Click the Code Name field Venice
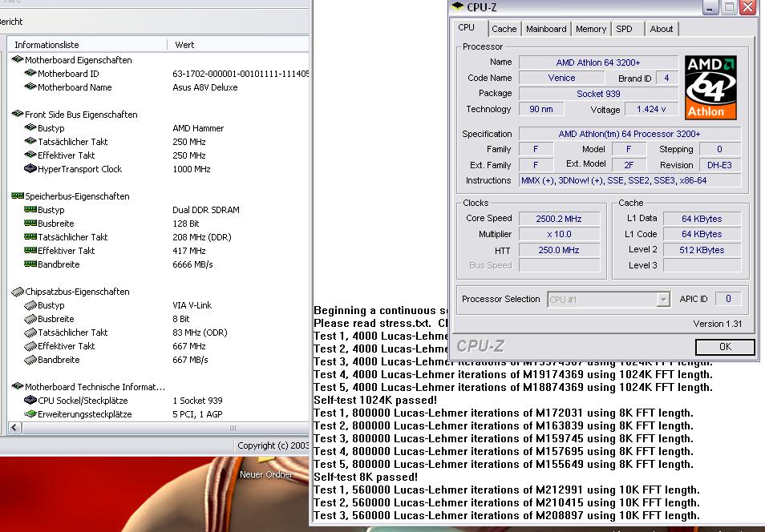This screenshot has width=765, height=532. pos(561,78)
